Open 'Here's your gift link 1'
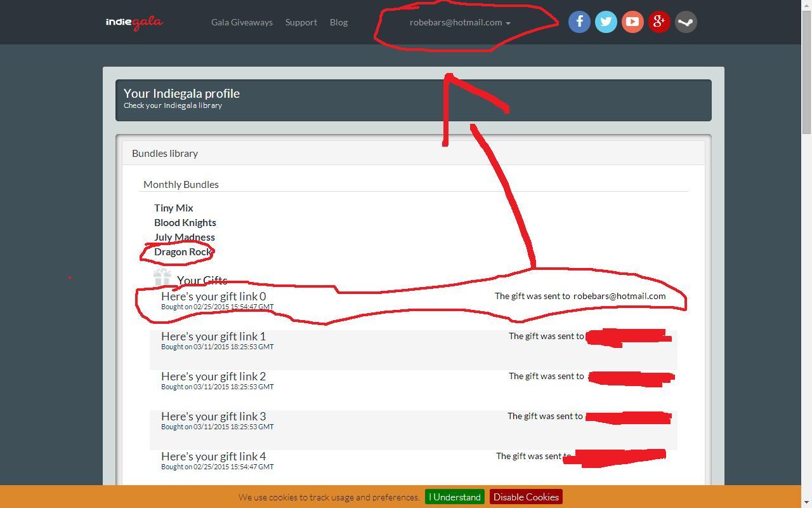The height and width of the screenshot is (508, 812). (x=214, y=336)
